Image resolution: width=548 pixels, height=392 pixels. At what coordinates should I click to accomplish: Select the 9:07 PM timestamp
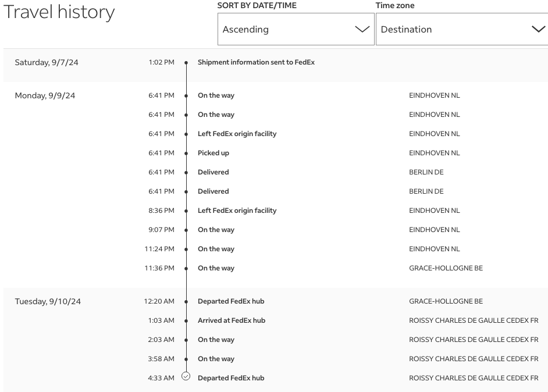click(161, 230)
